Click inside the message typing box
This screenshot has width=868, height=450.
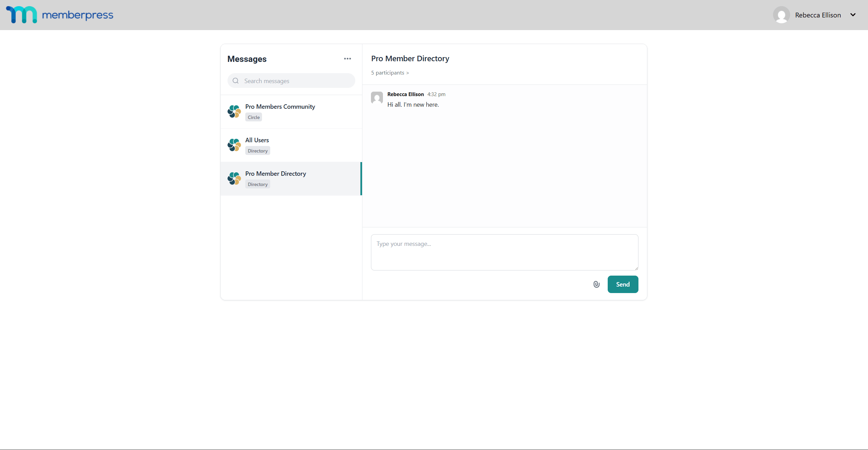(504, 252)
